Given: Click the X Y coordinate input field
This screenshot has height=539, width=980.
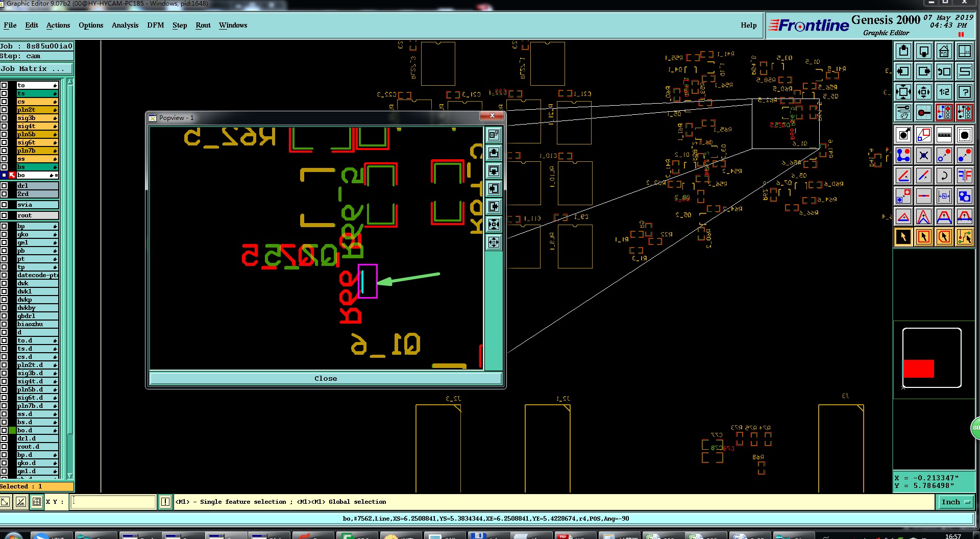Looking at the screenshot, I should coord(113,502).
